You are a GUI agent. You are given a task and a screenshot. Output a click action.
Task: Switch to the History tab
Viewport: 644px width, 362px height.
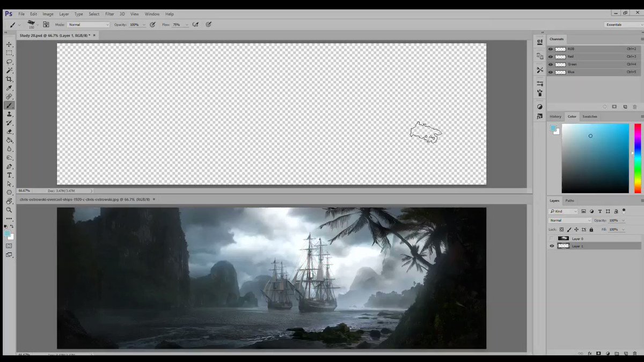coord(555,116)
